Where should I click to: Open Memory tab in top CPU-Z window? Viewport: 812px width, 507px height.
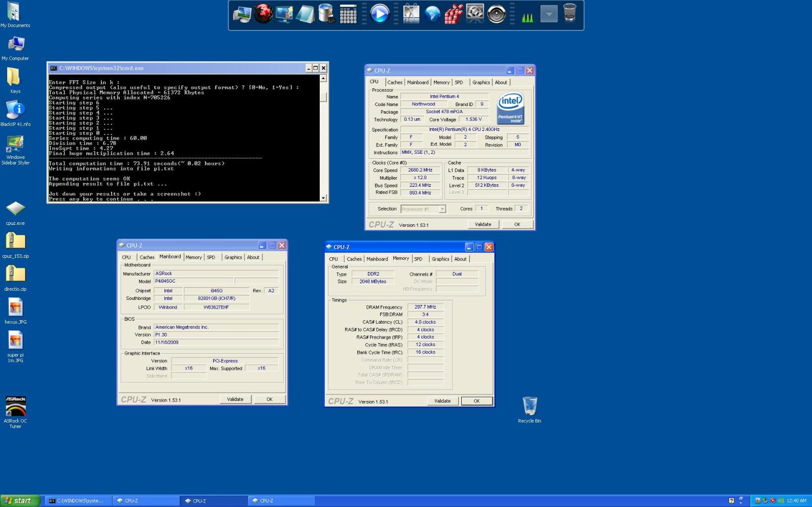(x=441, y=82)
